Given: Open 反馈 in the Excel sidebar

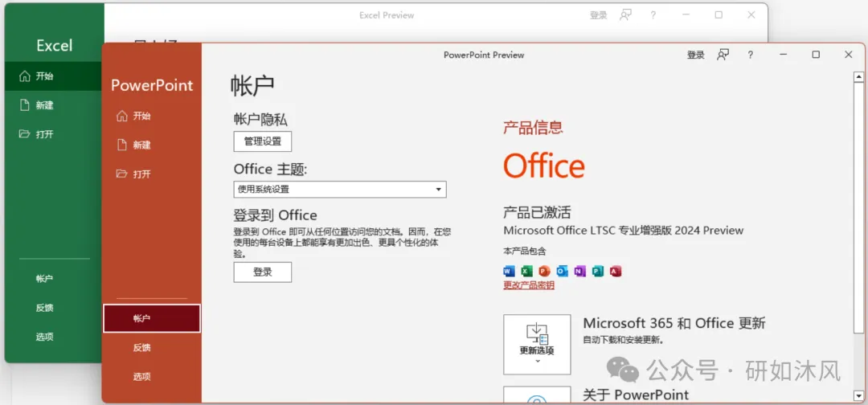Looking at the screenshot, I should point(54,308).
